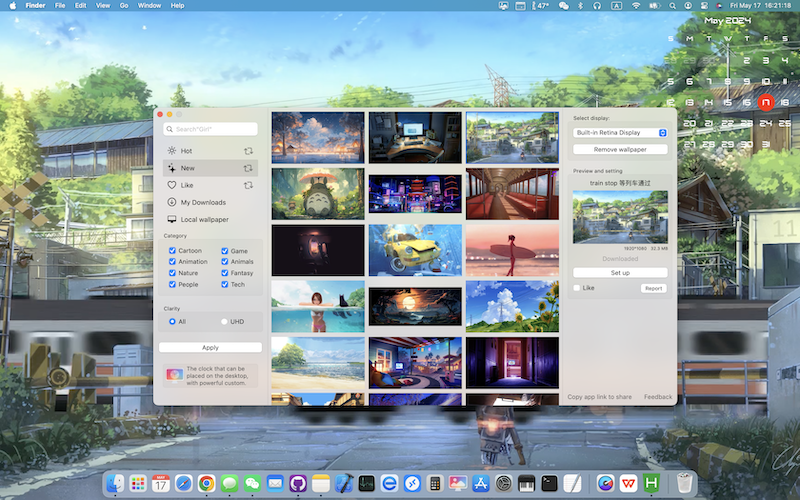Open Terminal from the Dock
Image resolution: width=800 pixels, height=500 pixels.
click(x=549, y=483)
